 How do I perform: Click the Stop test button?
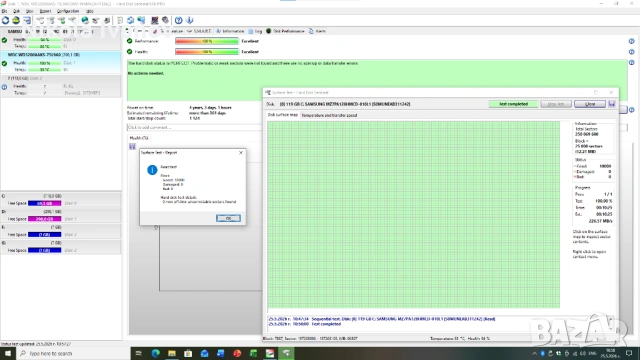click(x=556, y=104)
